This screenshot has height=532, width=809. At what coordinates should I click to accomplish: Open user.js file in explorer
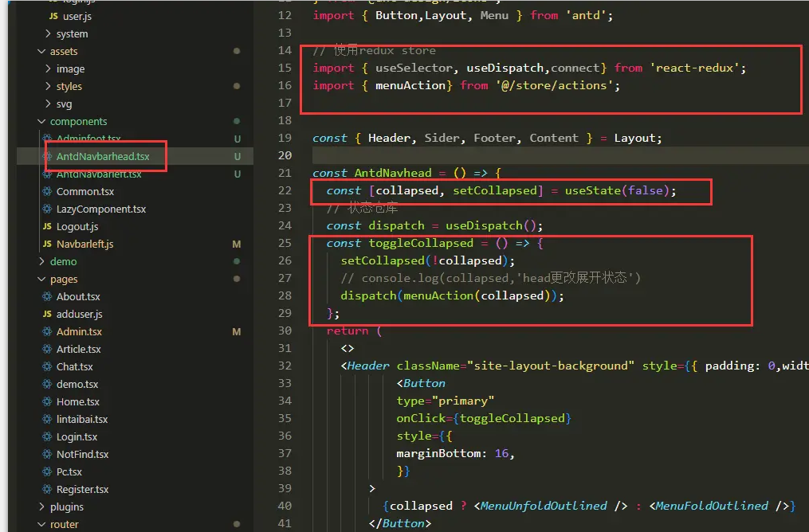pyautogui.click(x=77, y=17)
